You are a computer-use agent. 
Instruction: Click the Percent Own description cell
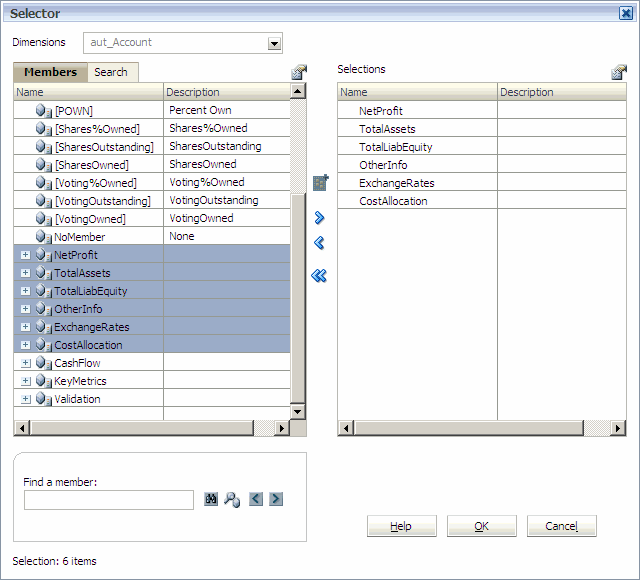pyautogui.click(x=227, y=110)
